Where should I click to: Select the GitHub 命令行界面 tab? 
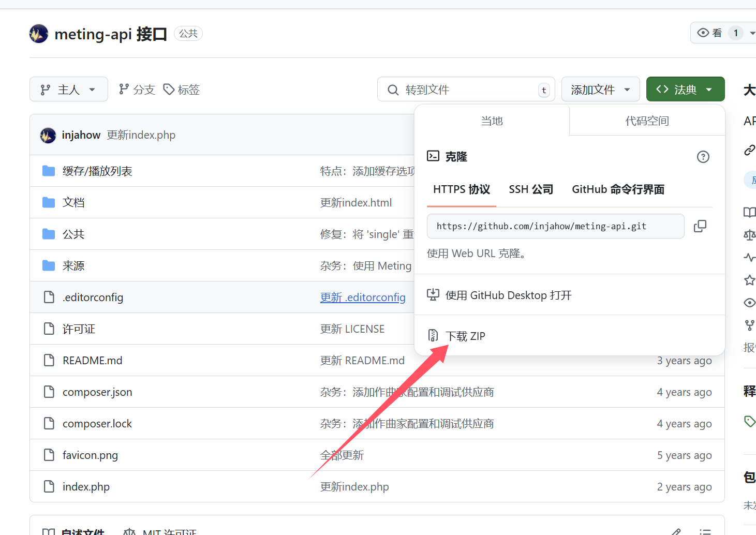point(618,189)
